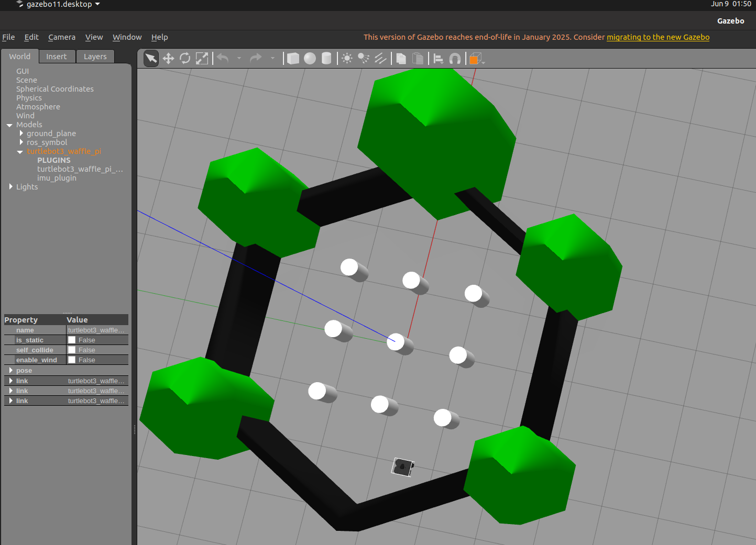Click the redo arrow icon
This screenshot has height=545, width=756.
tap(256, 58)
